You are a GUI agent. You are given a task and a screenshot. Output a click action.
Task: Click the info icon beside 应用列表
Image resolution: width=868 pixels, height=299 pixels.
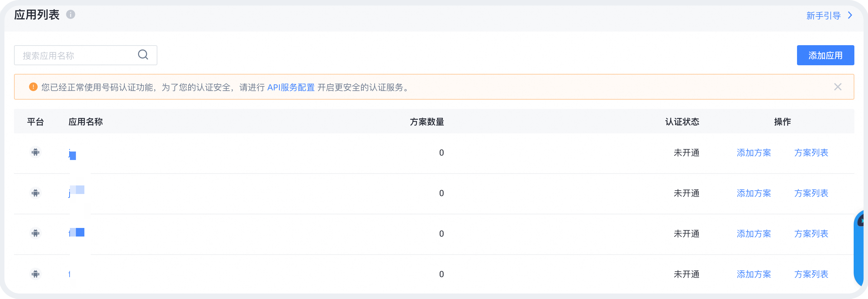coord(71,14)
